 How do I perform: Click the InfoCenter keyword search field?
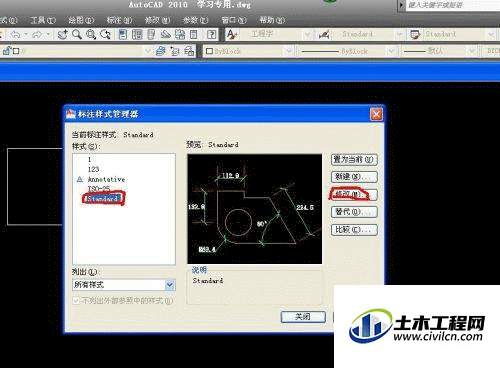(x=453, y=5)
